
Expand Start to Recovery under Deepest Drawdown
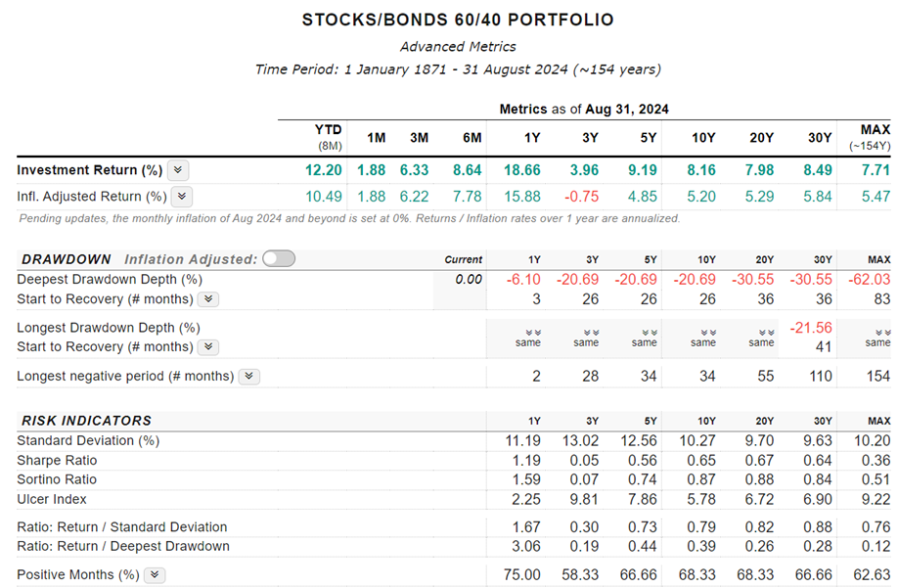[x=208, y=299]
